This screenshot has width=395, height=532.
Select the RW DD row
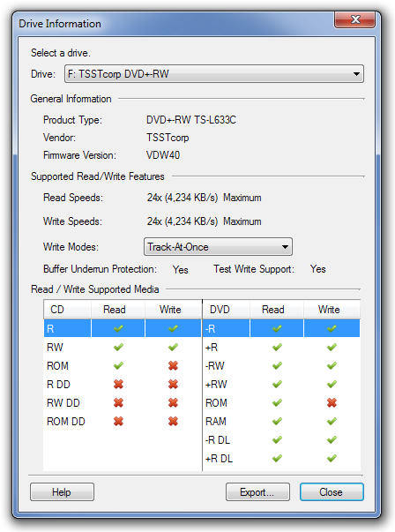click(x=123, y=402)
